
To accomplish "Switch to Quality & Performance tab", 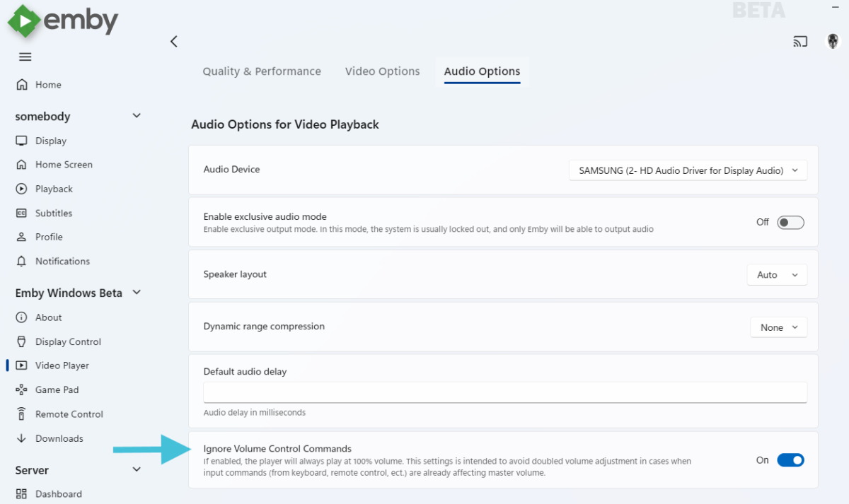I will (x=262, y=71).
